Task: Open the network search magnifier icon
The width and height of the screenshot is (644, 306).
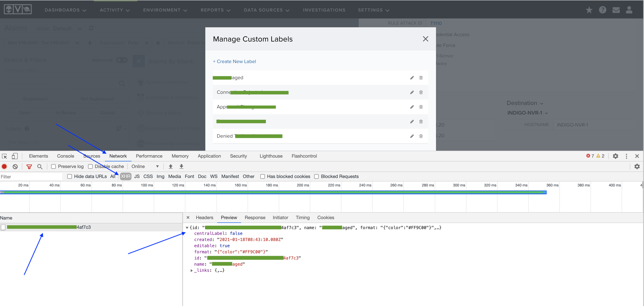Action: point(40,167)
